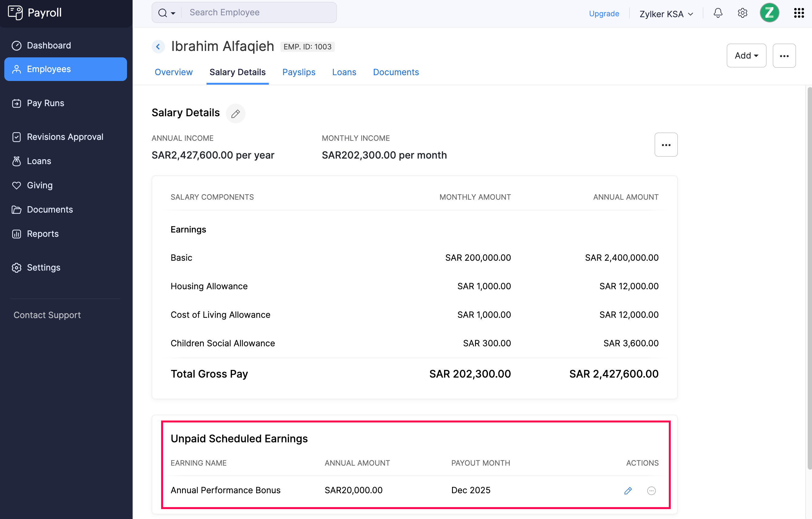Image resolution: width=812 pixels, height=519 pixels.
Task: Navigate to Reports in sidebar
Action: click(x=42, y=233)
